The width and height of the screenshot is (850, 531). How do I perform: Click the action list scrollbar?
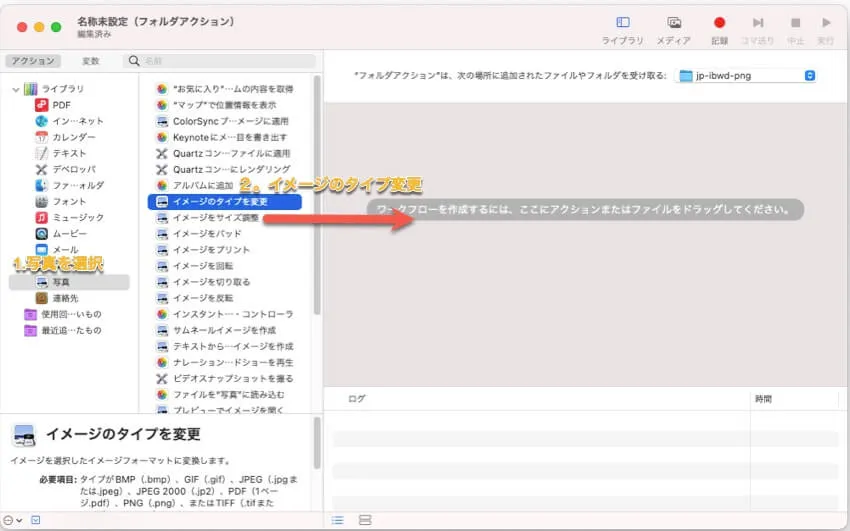317,195
